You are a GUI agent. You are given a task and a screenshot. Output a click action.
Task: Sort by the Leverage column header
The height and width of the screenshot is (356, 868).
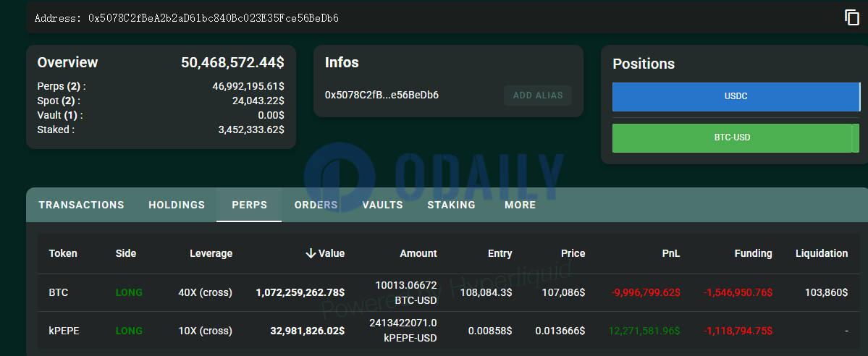[211, 253]
